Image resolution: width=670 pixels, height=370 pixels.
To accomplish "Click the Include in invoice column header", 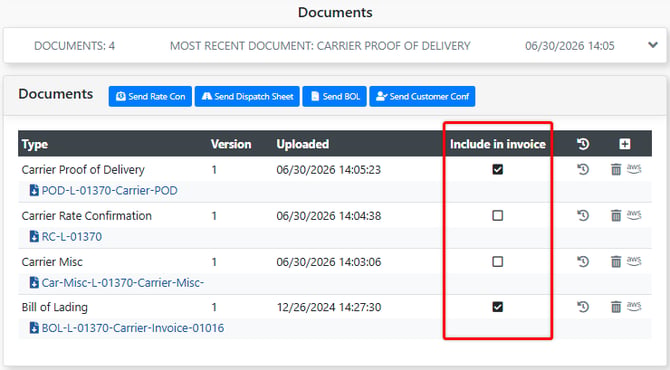I will [x=498, y=144].
